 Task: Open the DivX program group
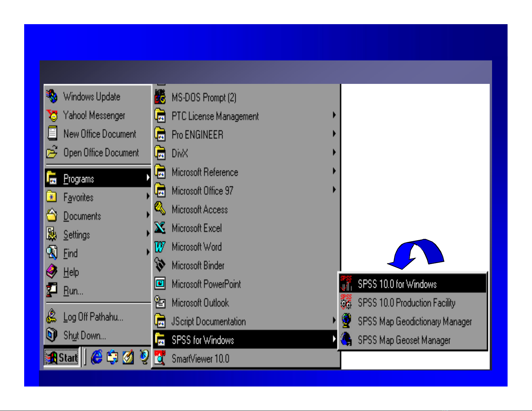(x=246, y=153)
